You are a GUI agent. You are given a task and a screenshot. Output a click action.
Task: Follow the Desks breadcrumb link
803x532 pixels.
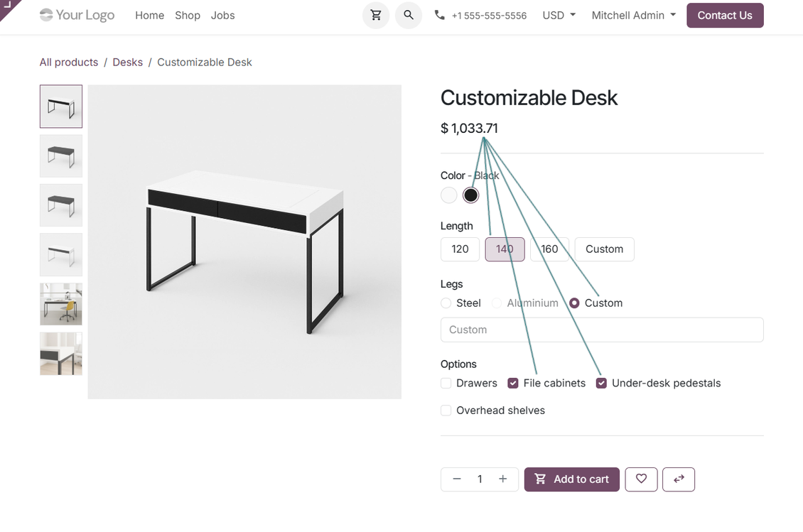tap(127, 62)
